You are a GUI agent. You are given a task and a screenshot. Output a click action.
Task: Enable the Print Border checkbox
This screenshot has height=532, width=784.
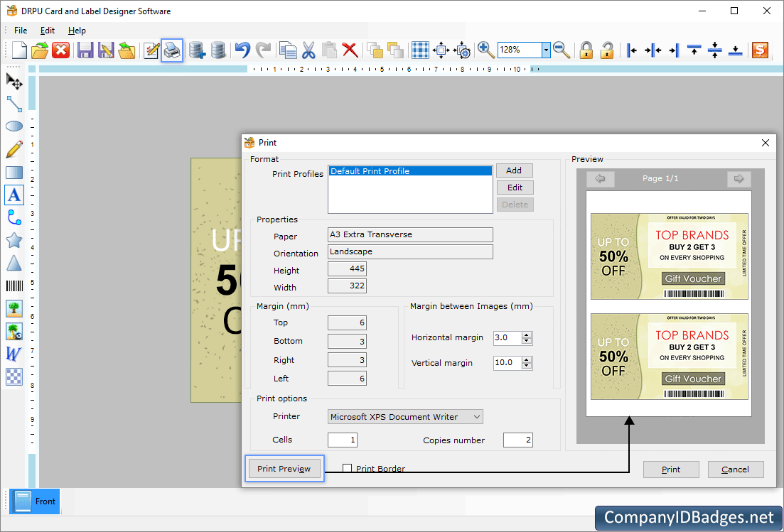pos(347,469)
